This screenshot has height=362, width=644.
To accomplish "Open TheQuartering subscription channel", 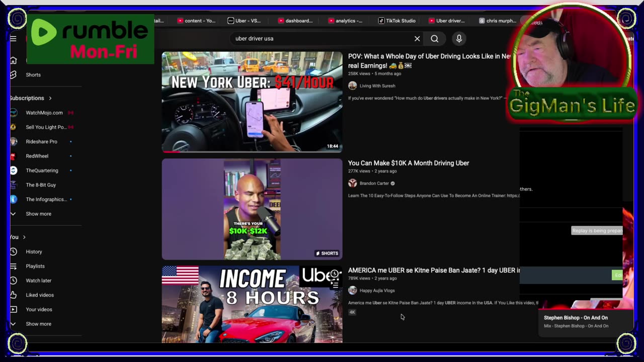I will [42, 170].
